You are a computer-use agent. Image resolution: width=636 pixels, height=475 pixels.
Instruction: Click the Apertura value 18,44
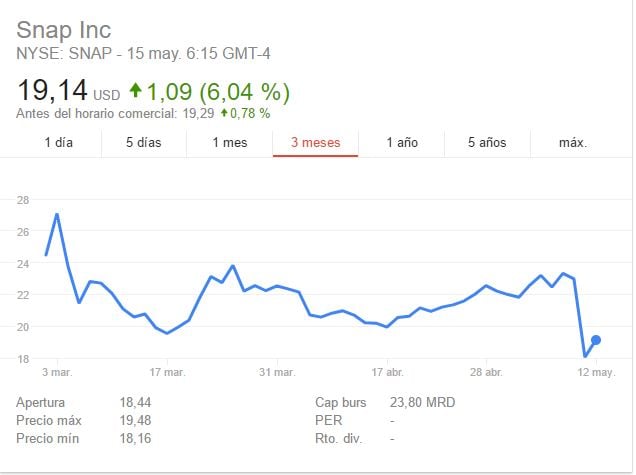pos(135,402)
